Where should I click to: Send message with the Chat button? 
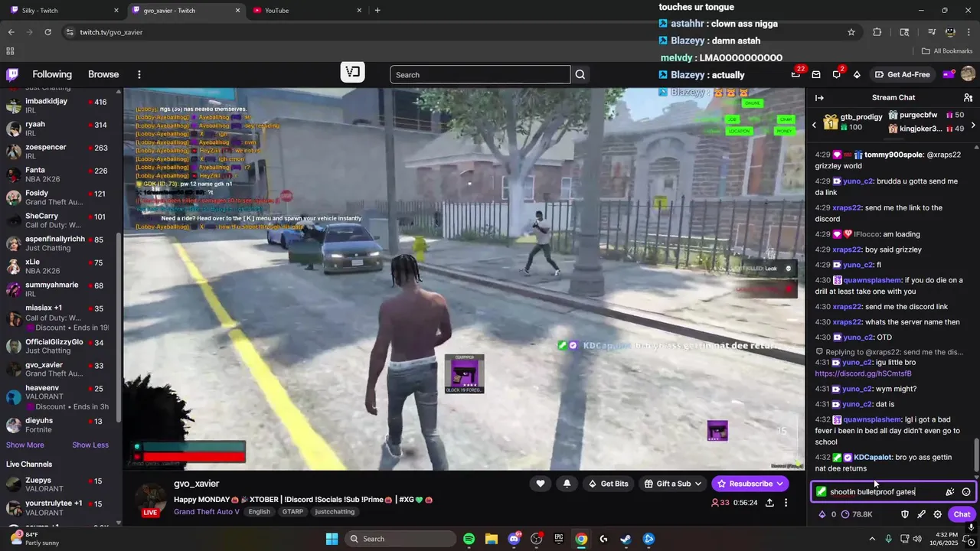click(962, 514)
